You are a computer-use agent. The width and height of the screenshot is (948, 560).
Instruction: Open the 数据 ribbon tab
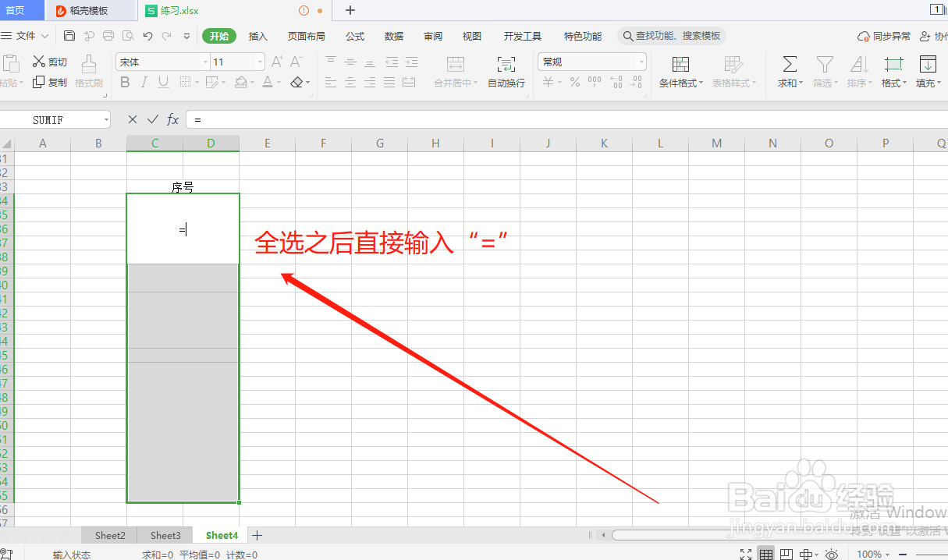tap(394, 36)
